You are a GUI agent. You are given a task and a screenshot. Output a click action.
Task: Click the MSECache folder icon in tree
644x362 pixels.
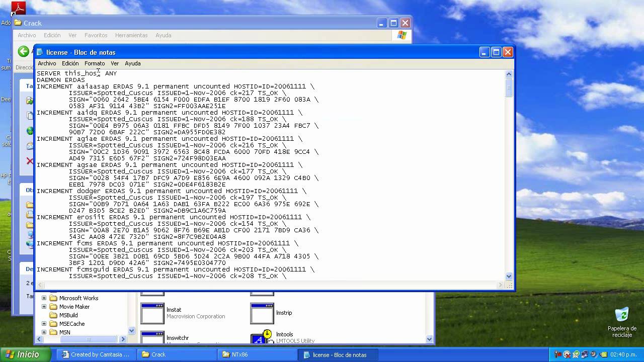click(53, 324)
